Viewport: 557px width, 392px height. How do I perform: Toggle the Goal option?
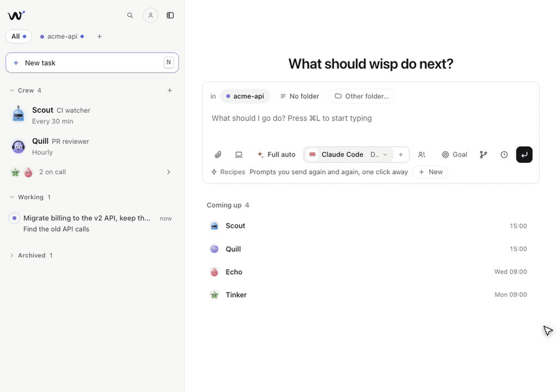(454, 155)
